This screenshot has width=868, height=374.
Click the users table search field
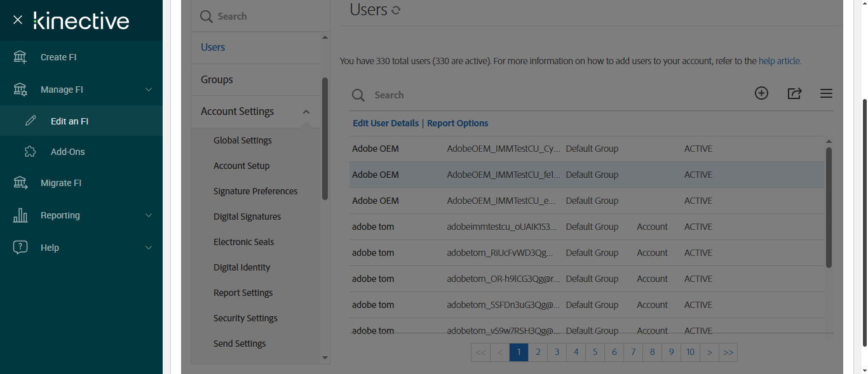(508, 95)
